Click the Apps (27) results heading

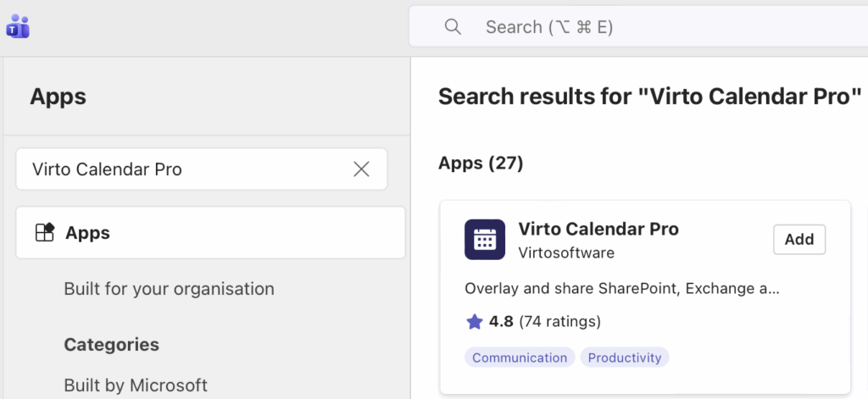(481, 163)
